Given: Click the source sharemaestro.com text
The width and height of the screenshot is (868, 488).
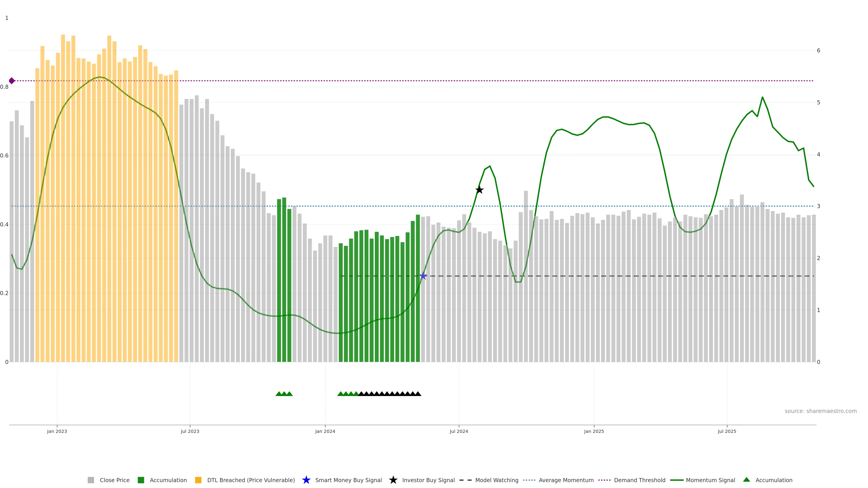Looking at the screenshot, I should 821,411.
